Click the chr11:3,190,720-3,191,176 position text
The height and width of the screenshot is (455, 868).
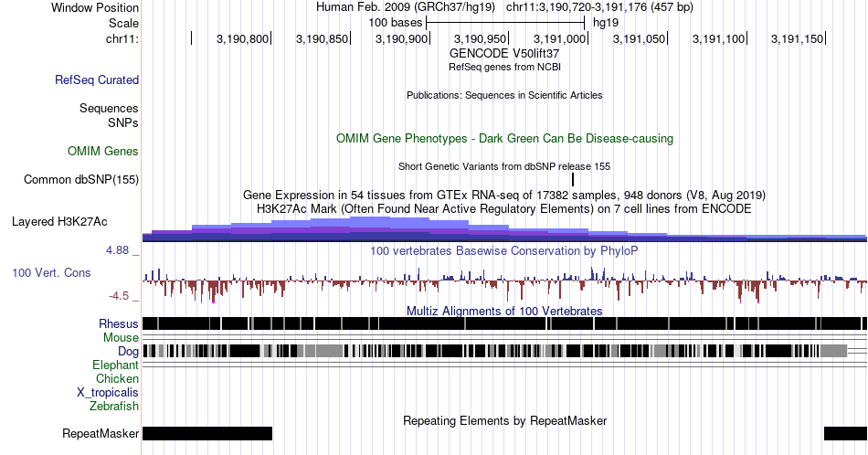[x=599, y=7]
